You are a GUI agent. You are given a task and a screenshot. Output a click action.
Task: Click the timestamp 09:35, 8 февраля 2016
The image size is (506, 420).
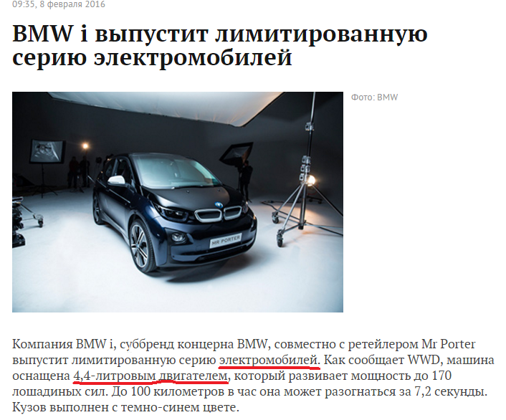[59, 4]
